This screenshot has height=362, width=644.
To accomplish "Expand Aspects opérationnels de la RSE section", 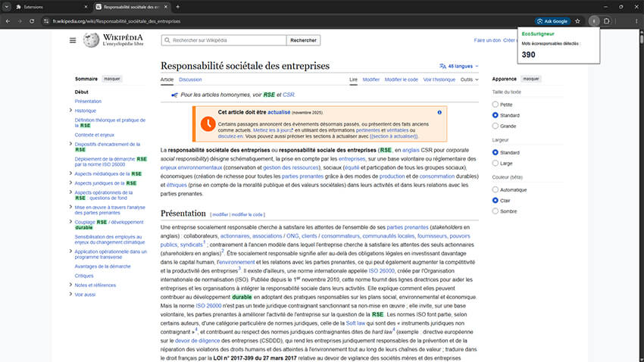I will point(70,192).
